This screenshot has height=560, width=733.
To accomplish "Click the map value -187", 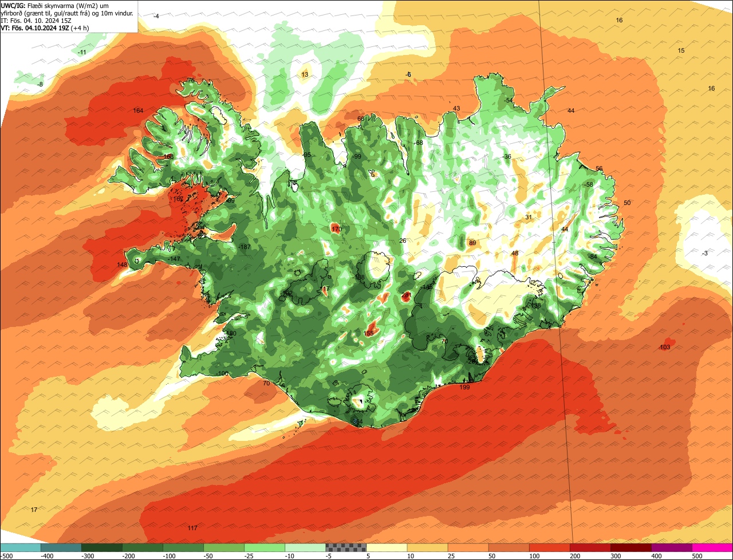I will click(x=245, y=247).
